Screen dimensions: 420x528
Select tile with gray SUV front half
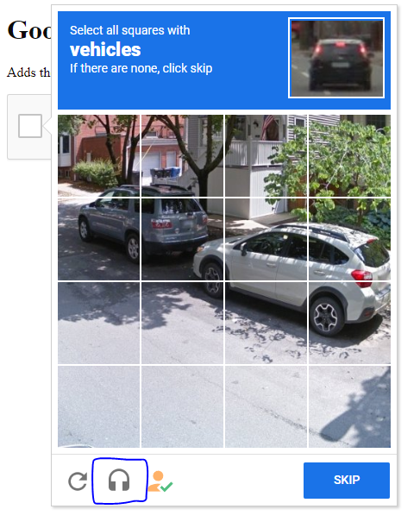(x=98, y=239)
